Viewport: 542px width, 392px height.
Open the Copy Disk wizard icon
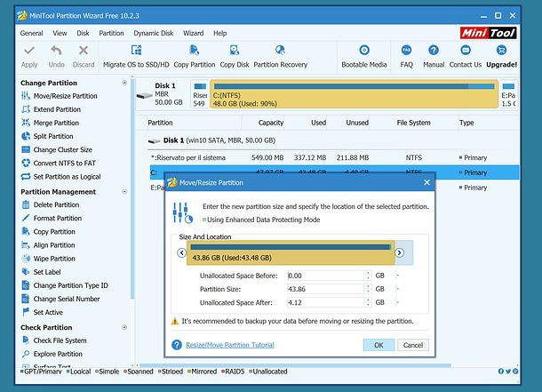(x=235, y=51)
